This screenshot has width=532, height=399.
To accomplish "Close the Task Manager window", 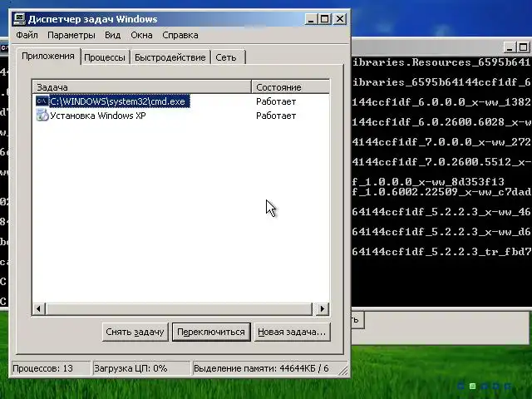I will [340, 19].
